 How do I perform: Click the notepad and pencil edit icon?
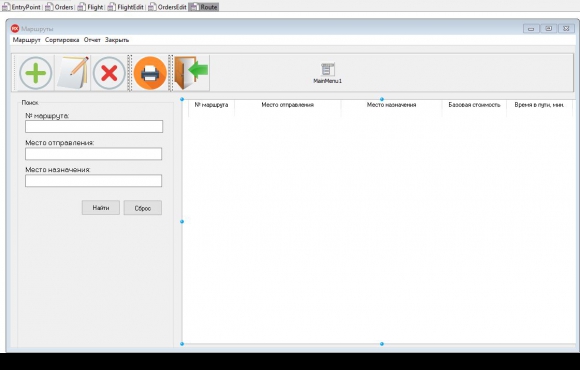tap(73, 73)
